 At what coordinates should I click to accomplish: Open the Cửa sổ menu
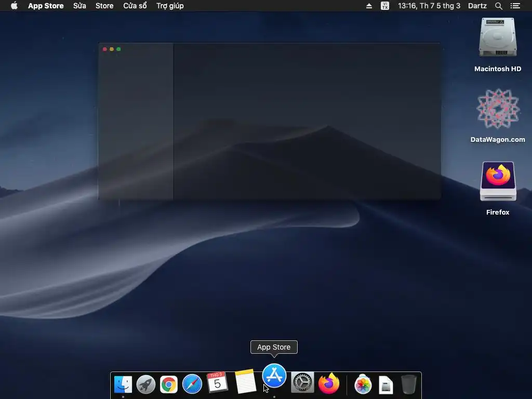click(135, 6)
